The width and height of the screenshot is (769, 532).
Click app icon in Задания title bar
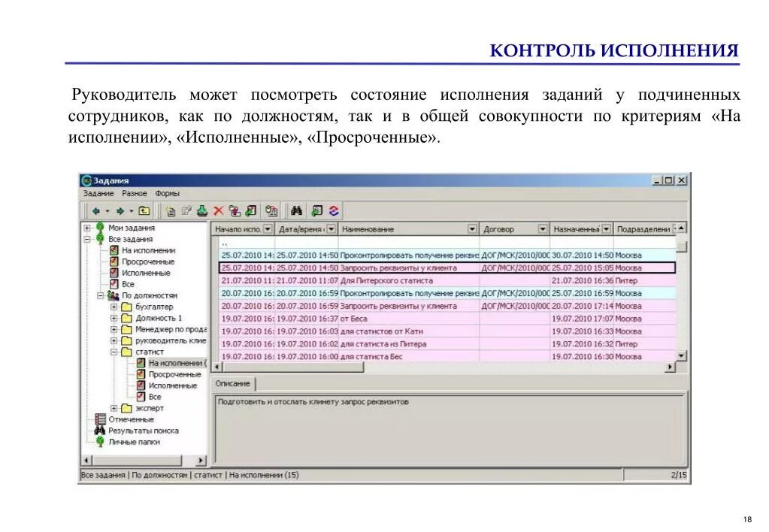click(x=86, y=180)
